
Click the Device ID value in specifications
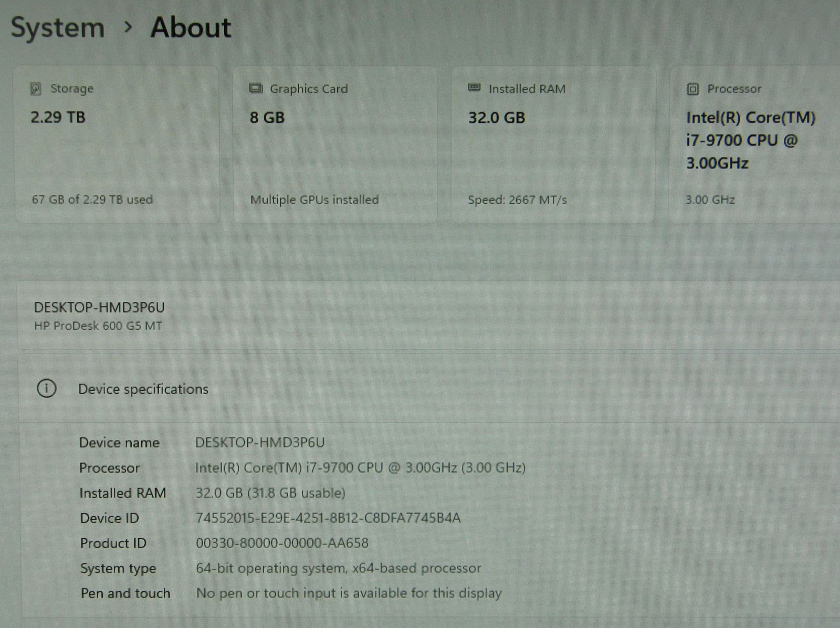click(328, 518)
